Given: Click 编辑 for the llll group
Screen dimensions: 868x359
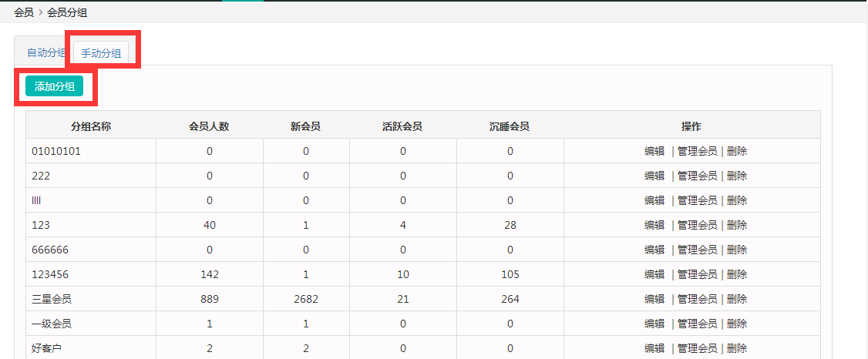Looking at the screenshot, I should coord(654,200).
